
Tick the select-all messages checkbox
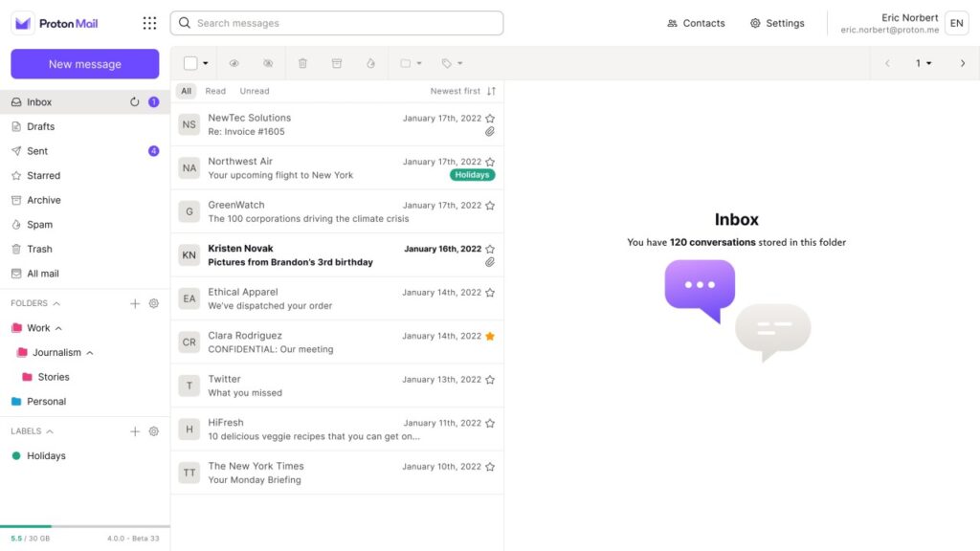coord(190,63)
